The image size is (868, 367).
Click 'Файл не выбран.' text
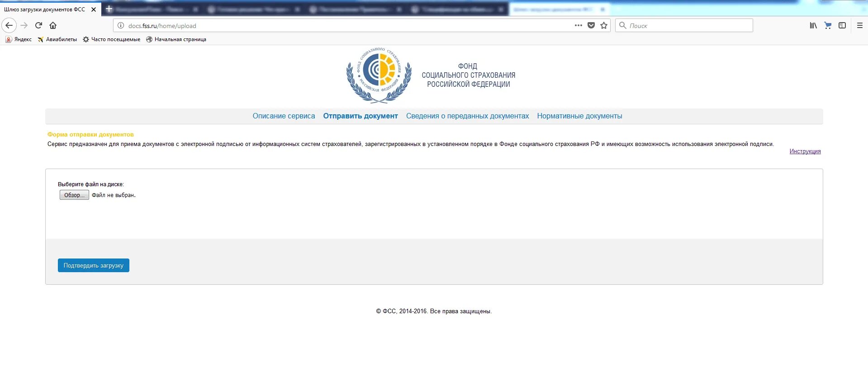[x=114, y=195]
